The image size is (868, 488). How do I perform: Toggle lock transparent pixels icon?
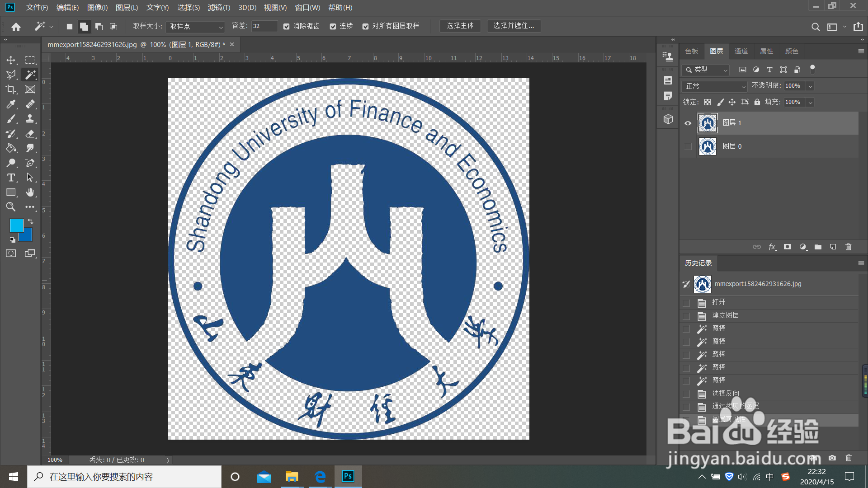coord(708,102)
